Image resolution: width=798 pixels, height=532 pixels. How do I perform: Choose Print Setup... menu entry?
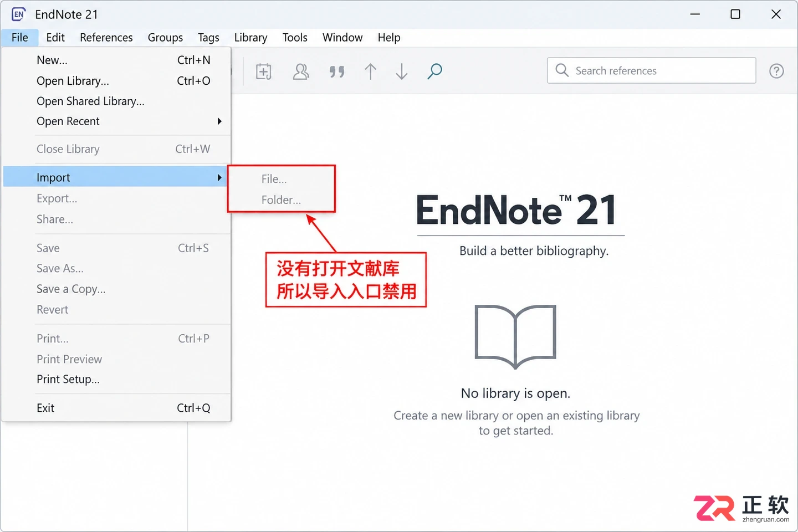pyautogui.click(x=116, y=380)
